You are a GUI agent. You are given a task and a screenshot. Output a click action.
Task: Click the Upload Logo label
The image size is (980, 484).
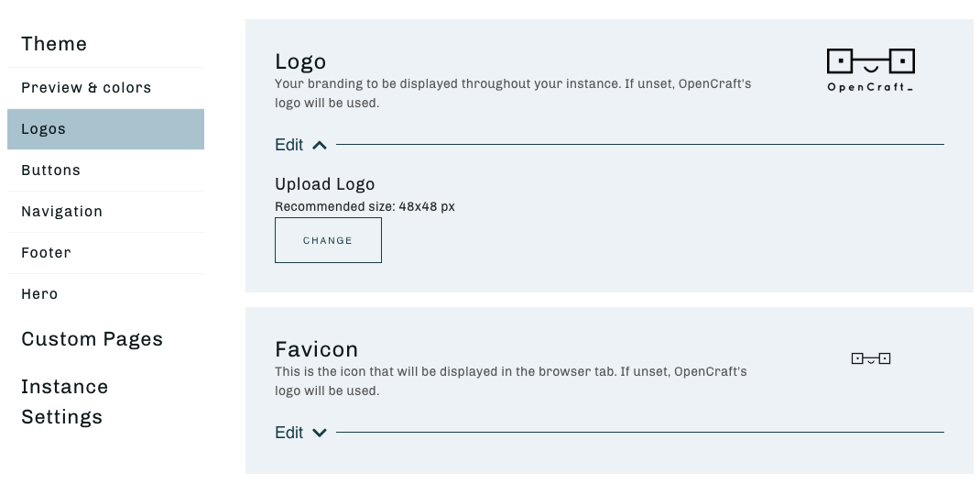(x=325, y=184)
